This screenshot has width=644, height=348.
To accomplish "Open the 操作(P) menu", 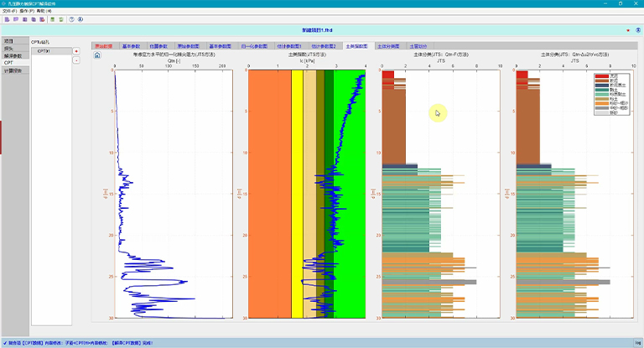I will pyautogui.click(x=25, y=11).
